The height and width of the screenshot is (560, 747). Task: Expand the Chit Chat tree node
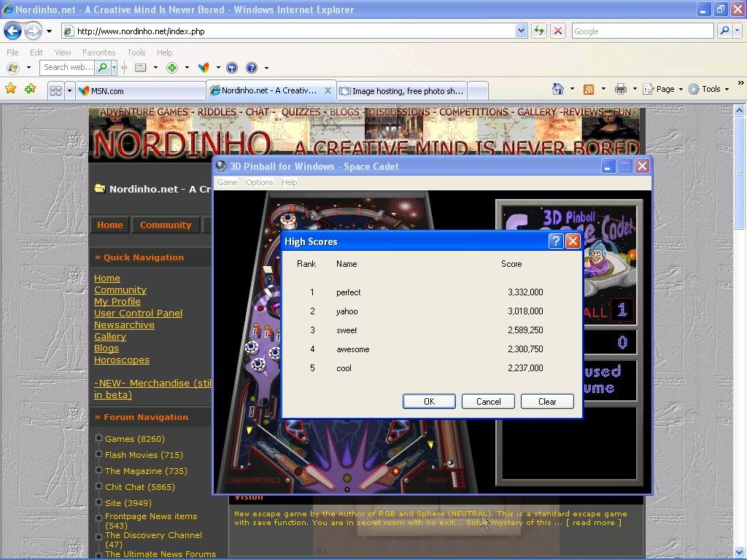coord(98,486)
